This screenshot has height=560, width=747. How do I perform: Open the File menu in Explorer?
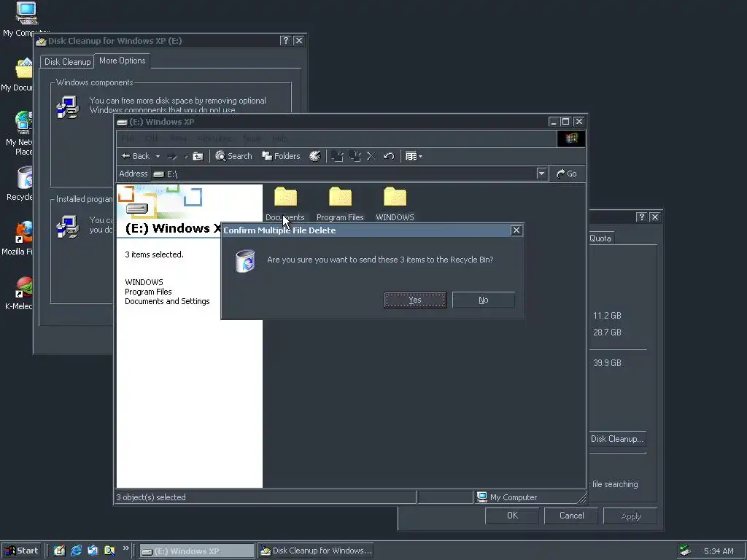pos(127,139)
